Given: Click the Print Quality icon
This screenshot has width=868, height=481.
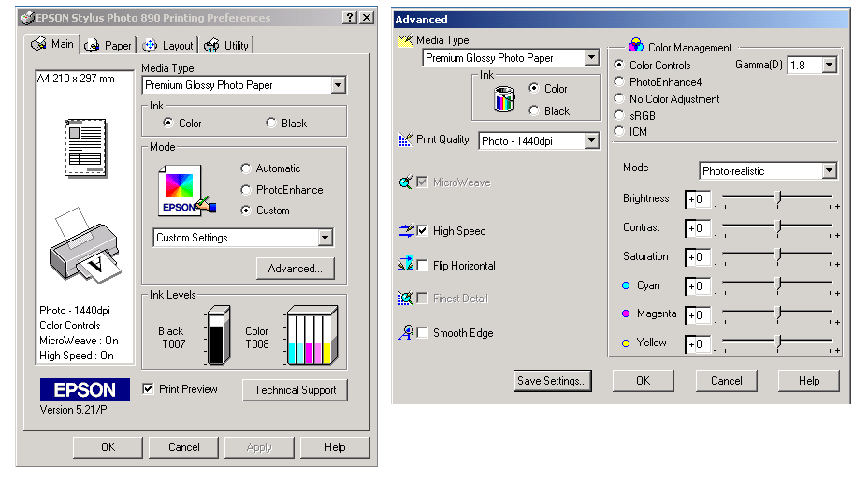Looking at the screenshot, I should coord(406,139).
